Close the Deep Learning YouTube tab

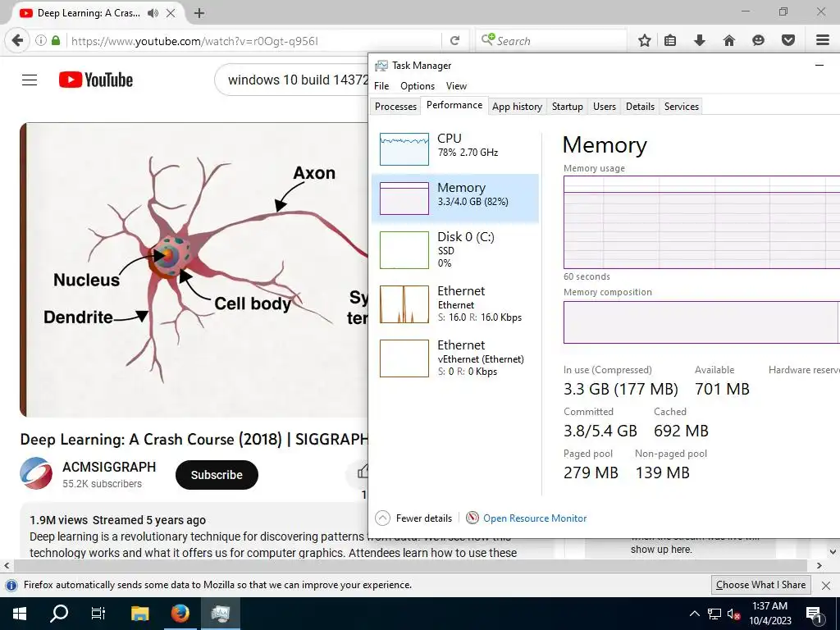pyautogui.click(x=171, y=13)
